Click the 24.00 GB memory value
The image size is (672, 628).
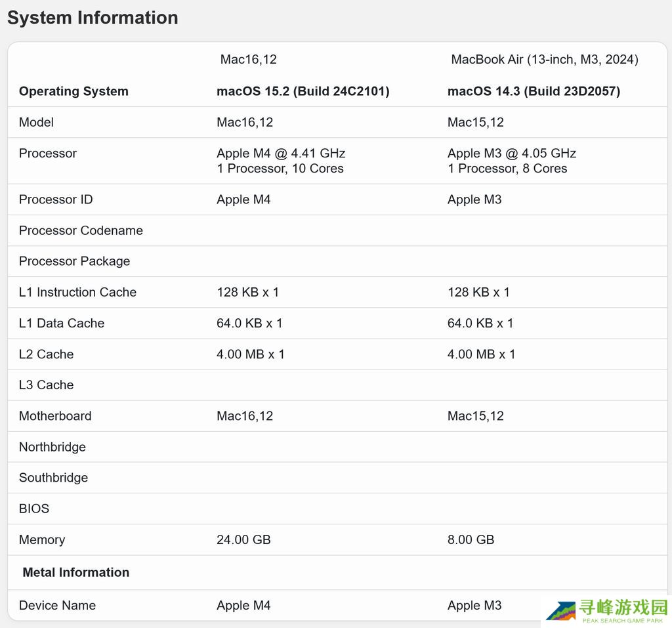[x=243, y=539]
